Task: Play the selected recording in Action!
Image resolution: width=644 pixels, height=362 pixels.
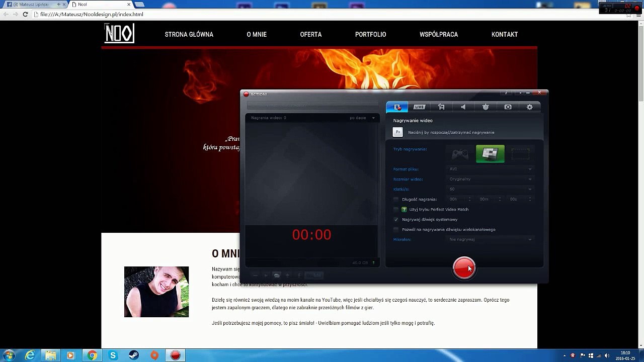Action: pyautogui.click(x=266, y=275)
